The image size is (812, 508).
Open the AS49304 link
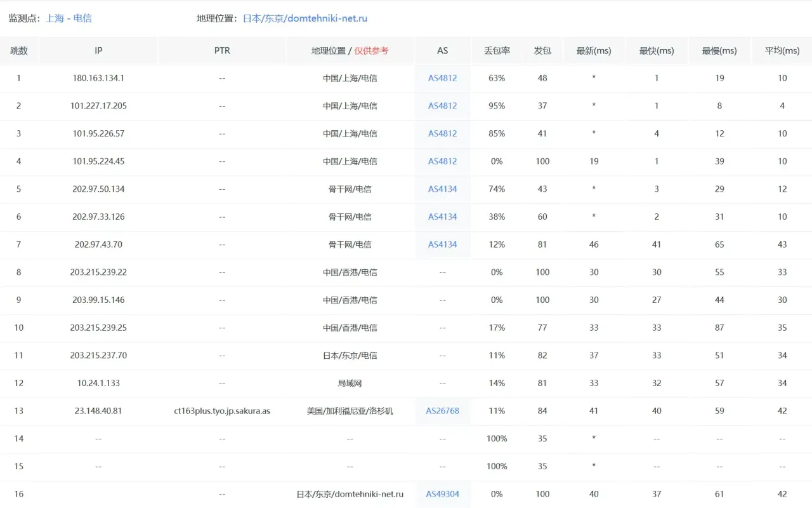pos(442,494)
